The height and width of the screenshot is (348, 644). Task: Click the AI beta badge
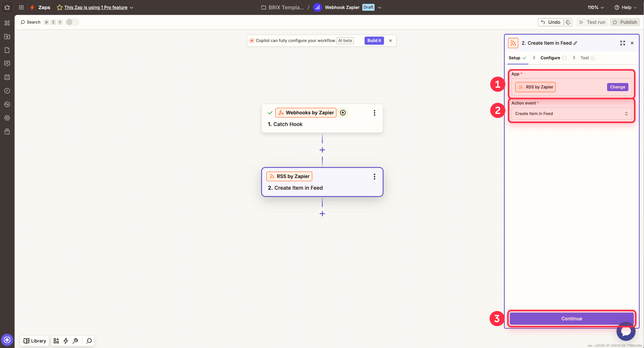pos(345,41)
